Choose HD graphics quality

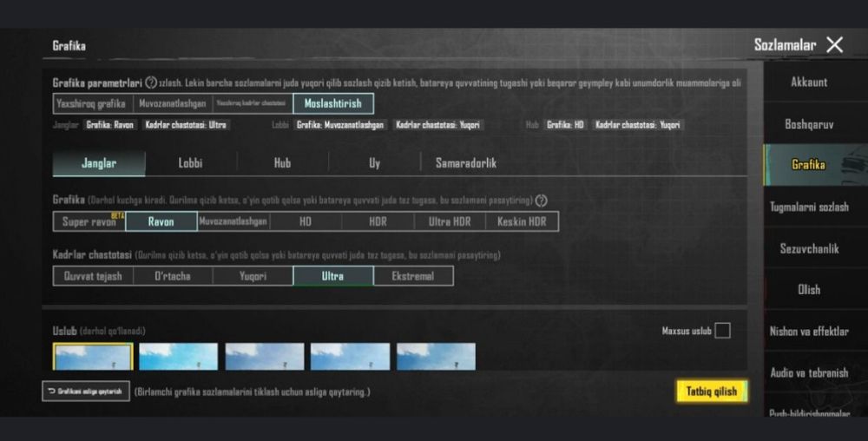point(306,221)
